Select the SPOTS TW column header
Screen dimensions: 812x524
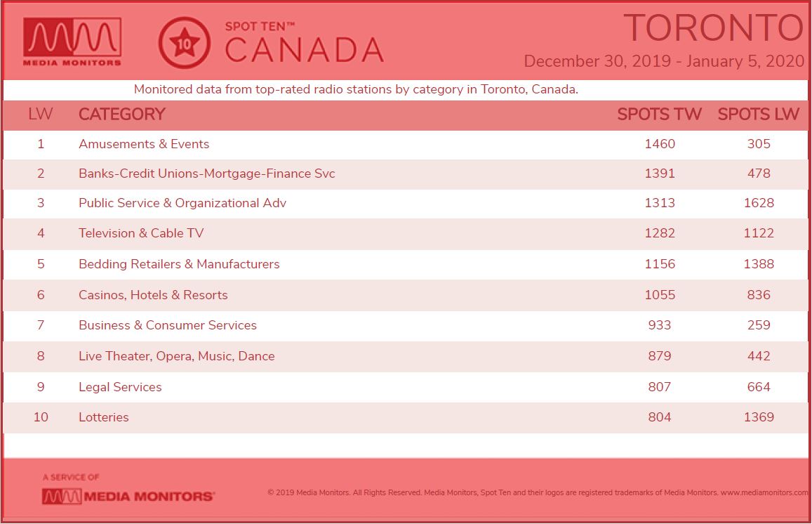(659, 114)
